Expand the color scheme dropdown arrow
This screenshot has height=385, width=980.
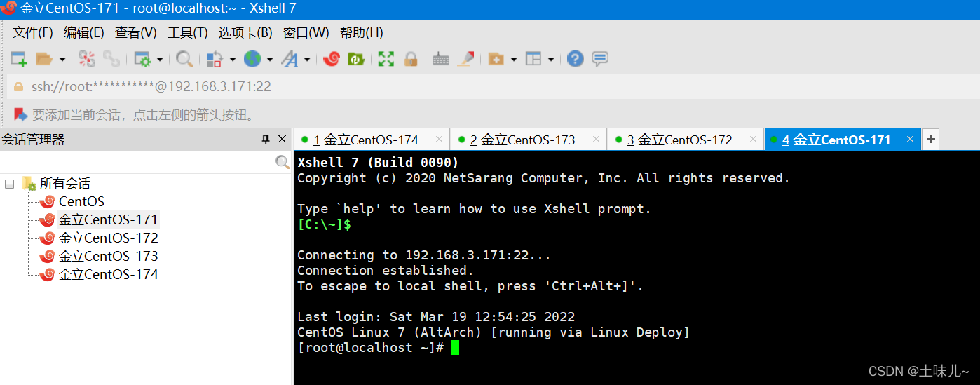[232, 60]
